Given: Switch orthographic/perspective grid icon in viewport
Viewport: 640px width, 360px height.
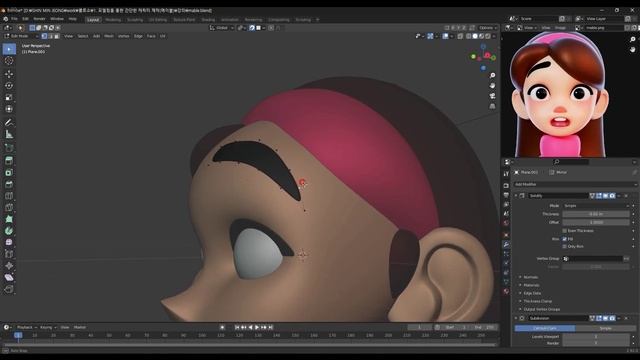Looking at the screenshot, I should pyautogui.click(x=493, y=106).
